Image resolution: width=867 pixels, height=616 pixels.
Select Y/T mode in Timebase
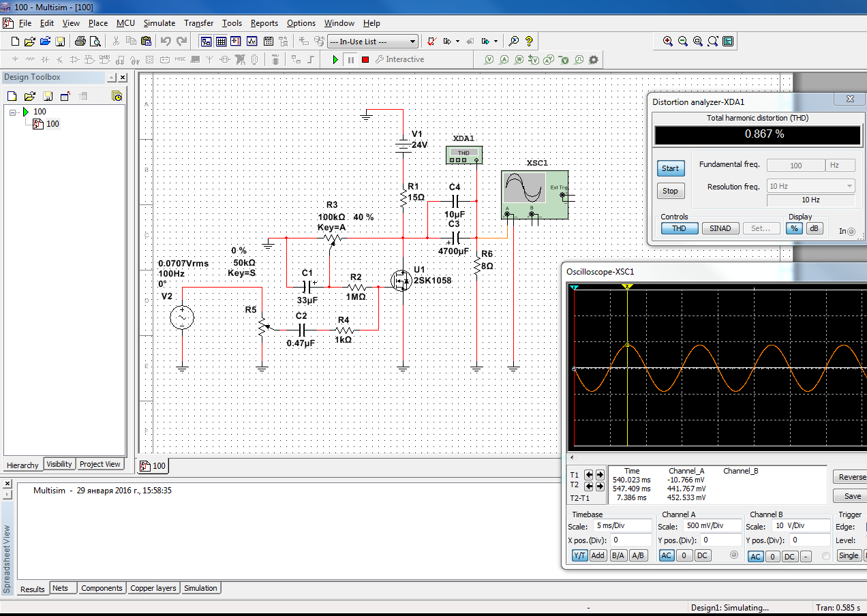[580, 555]
